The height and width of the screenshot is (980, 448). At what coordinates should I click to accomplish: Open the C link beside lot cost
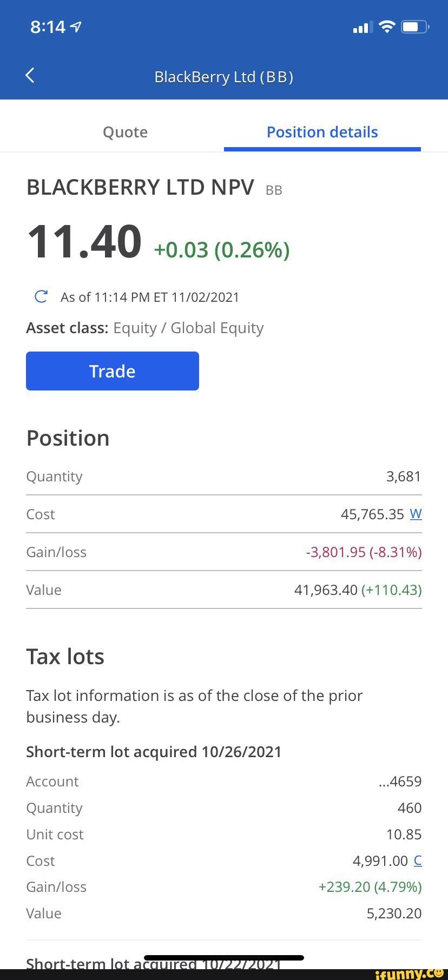417,860
